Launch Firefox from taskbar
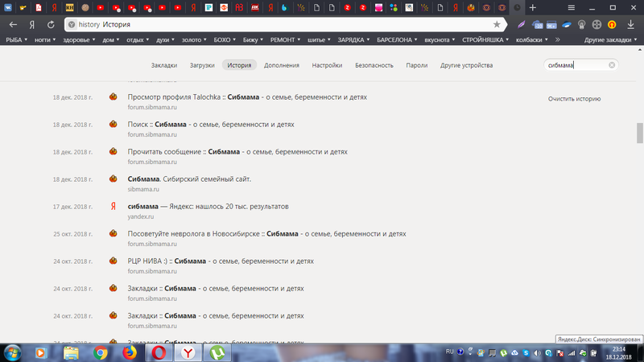The height and width of the screenshot is (362, 644). [130, 352]
